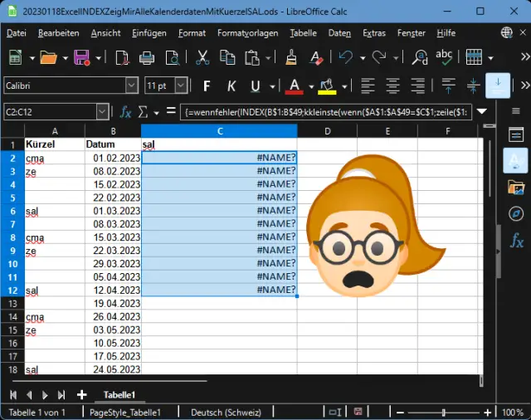Switch to the Tabelle1 sheet tab

(119, 394)
